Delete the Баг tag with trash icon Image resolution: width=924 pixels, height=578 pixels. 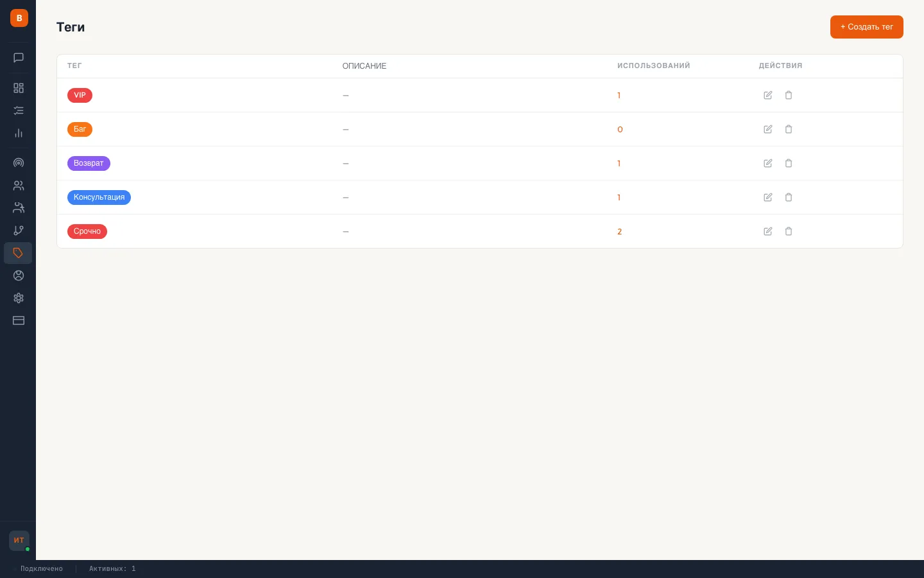coord(789,129)
